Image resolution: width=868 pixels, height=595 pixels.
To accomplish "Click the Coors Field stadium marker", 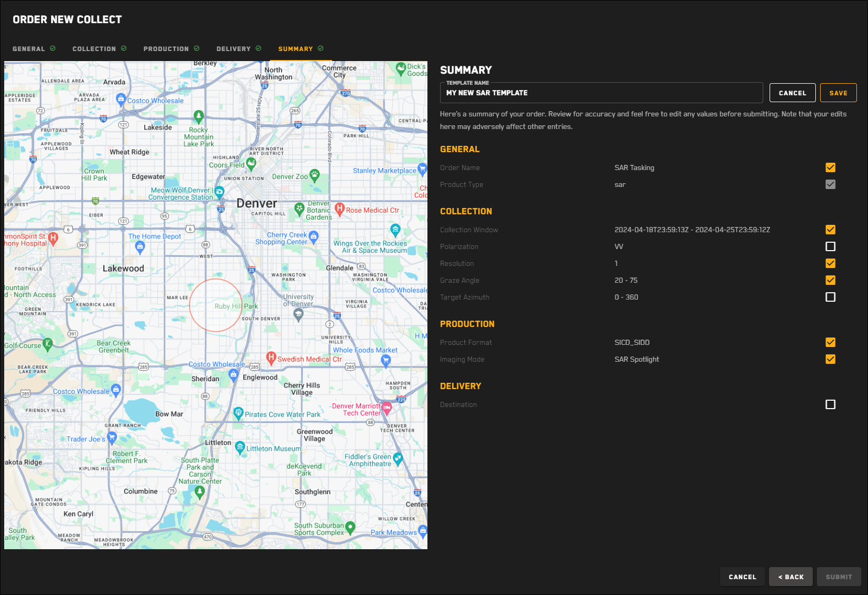I will pos(251,164).
